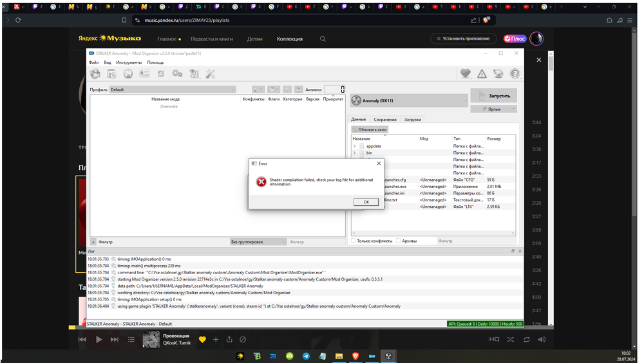Click the Brave Shields icon in address bar
Screen dimensions: 644x363
tap(486, 20)
